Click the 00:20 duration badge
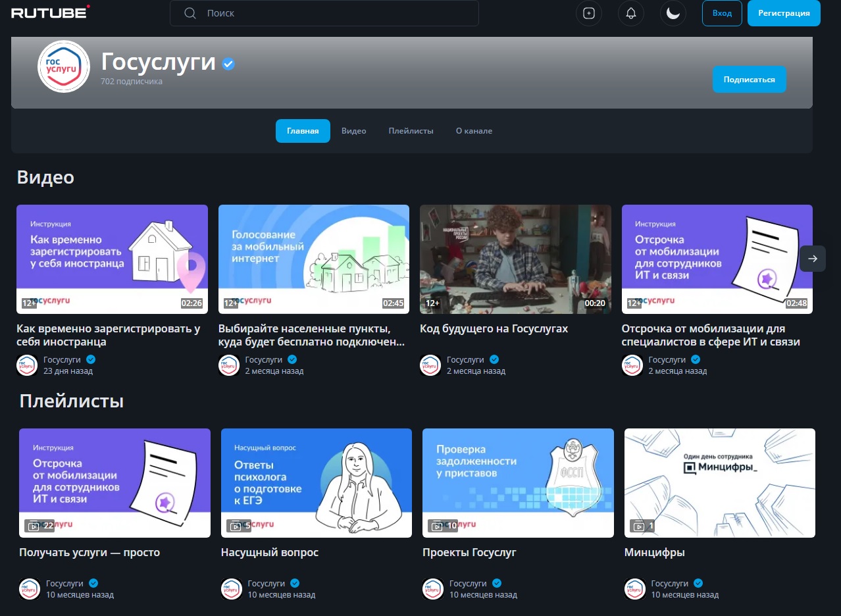Image resolution: width=841 pixels, height=616 pixels. coord(595,303)
